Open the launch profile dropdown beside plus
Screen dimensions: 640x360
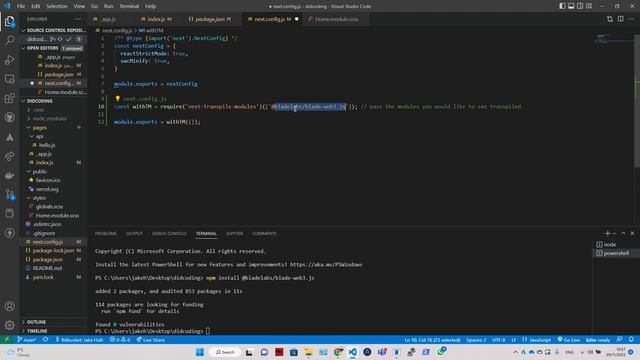point(614,233)
